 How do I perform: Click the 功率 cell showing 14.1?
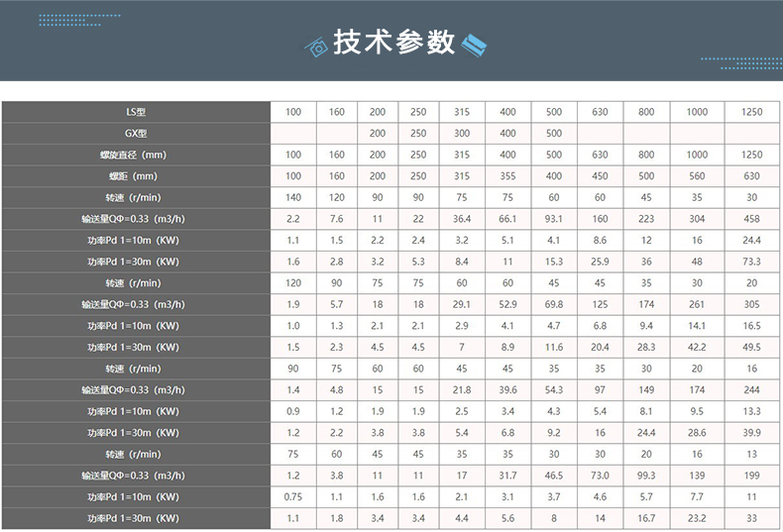(697, 326)
